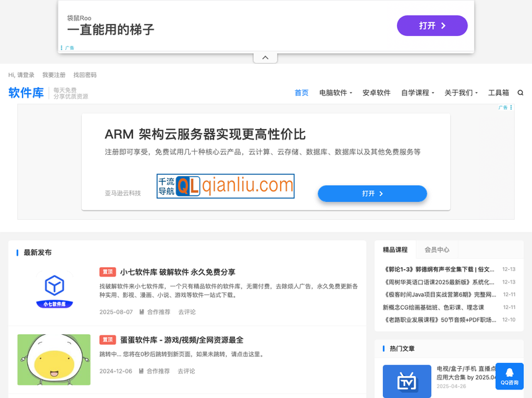The width and height of the screenshot is (532, 398).
Task: Click the 蛋蛋软件库 egg avatar thumbnail
Action: click(x=53, y=359)
